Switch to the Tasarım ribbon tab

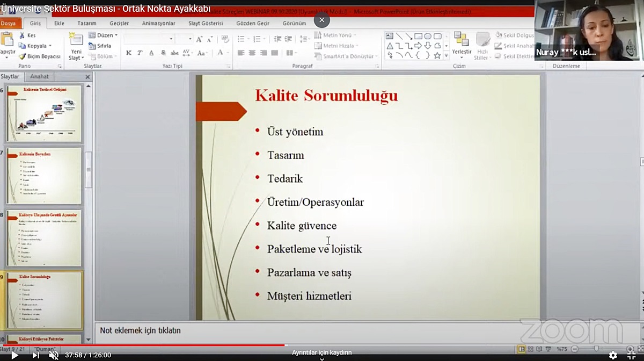[86, 24]
